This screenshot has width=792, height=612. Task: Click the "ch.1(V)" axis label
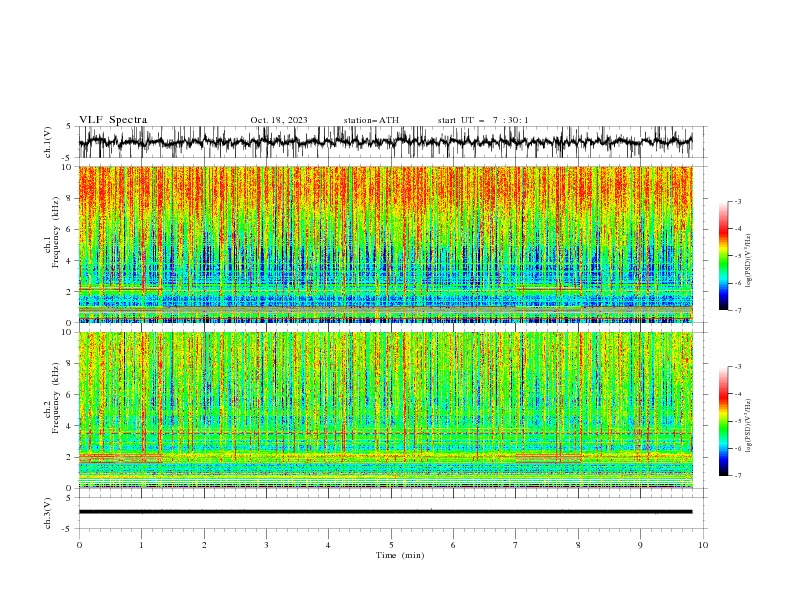pyautogui.click(x=48, y=142)
